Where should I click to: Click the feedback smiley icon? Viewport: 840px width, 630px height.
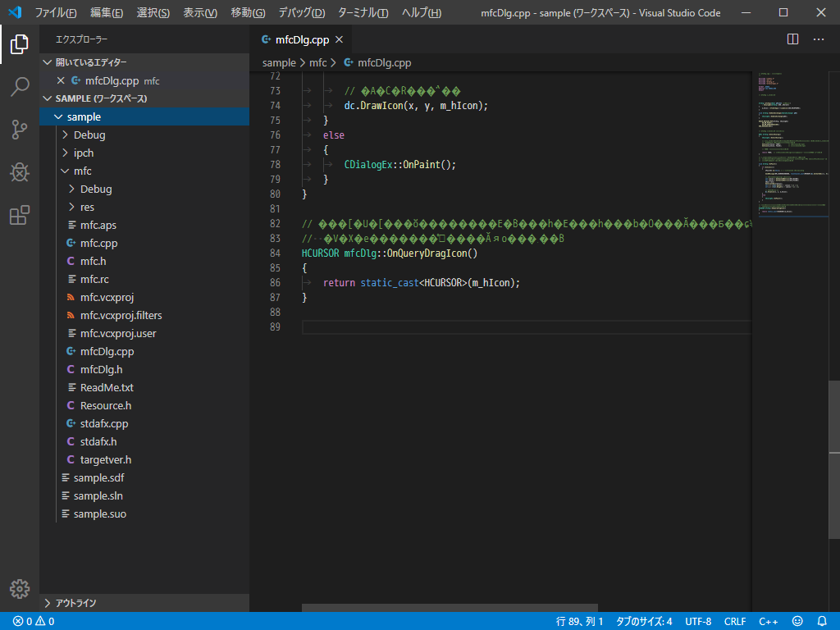tap(797, 621)
